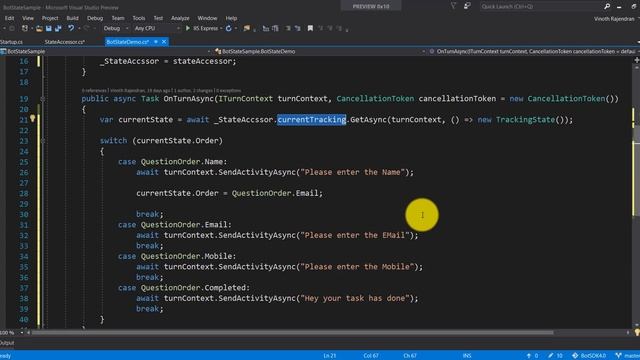Image resolution: width=640 pixels, height=360 pixels.
Task: Open the Test menu
Action: click(158, 18)
